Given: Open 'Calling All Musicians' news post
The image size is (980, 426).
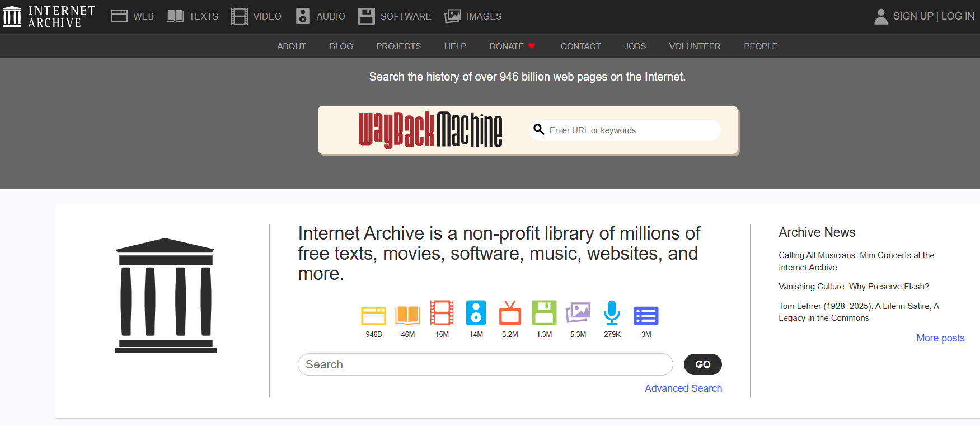Looking at the screenshot, I should pos(856,261).
